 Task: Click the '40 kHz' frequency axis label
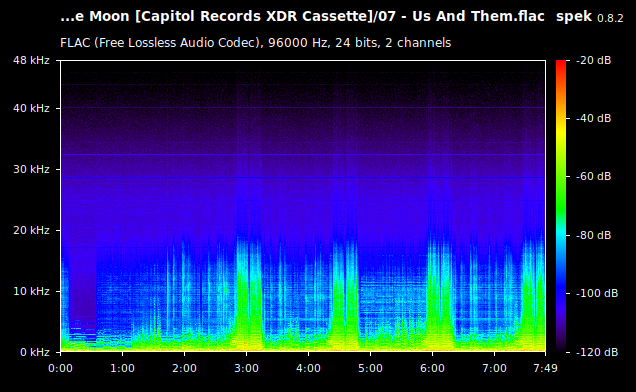31,108
